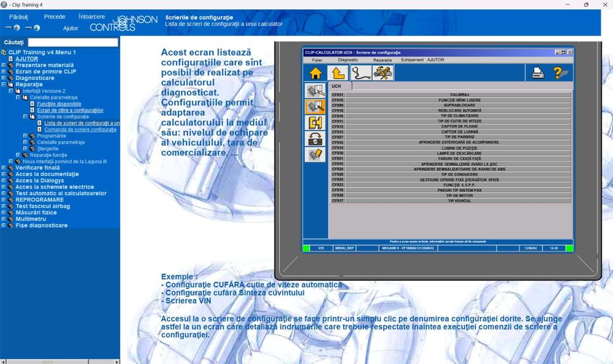Click the left arrow of the horizontal scrollbar
613x364 pixels.
click(x=3, y=362)
